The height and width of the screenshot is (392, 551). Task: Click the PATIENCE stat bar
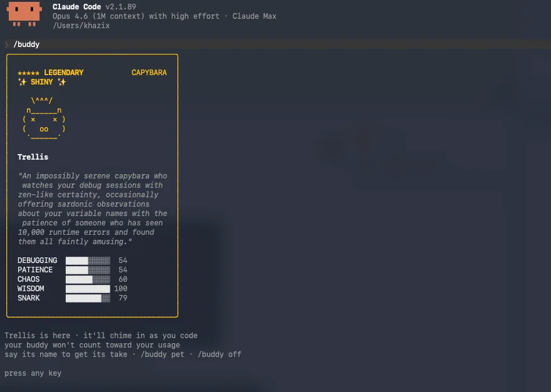[x=88, y=270]
